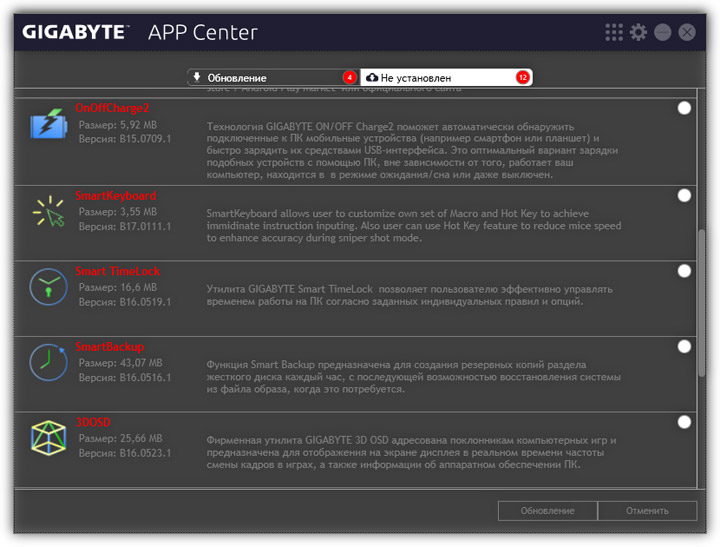This screenshot has height=547, width=720.
Task: Click the vertical scrollbar thumb of app list
Action: pyautogui.click(x=702, y=303)
